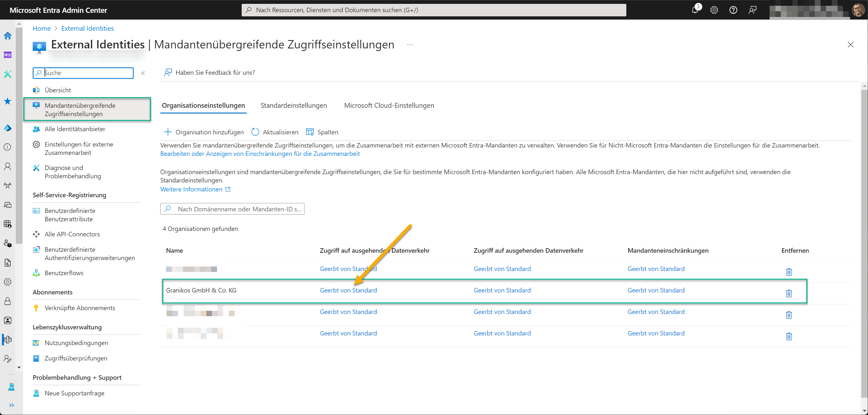Add an organisation via Organisation hinzufügen
The image size is (868, 415).
pos(204,132)
